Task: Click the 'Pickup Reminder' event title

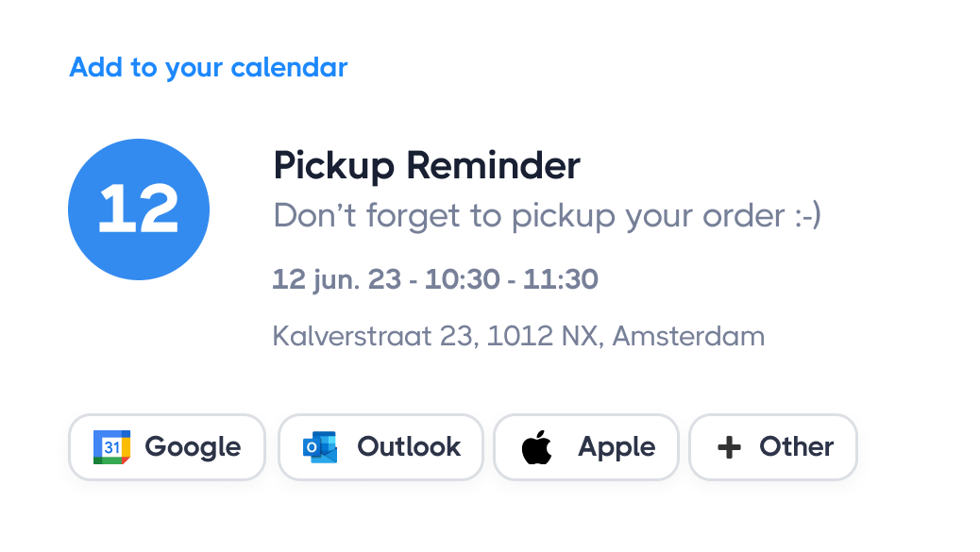Action: coord(427,165)
